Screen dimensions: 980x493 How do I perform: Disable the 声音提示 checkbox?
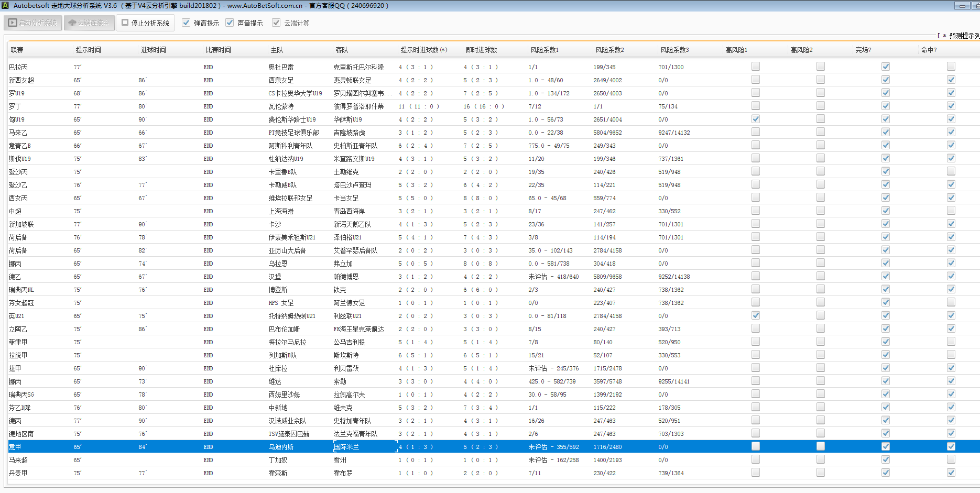coord(230,23)
